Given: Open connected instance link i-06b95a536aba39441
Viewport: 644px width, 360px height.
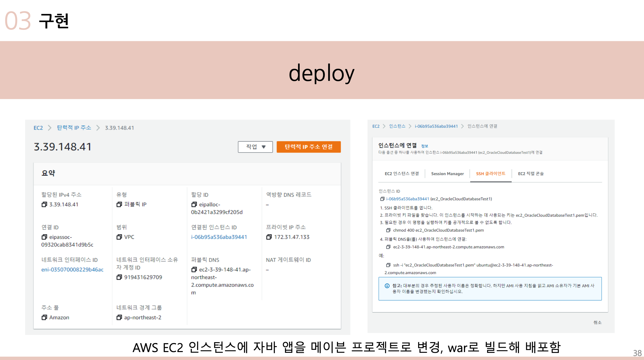Looking at the screenshot, I should click(x=219, y=237).
